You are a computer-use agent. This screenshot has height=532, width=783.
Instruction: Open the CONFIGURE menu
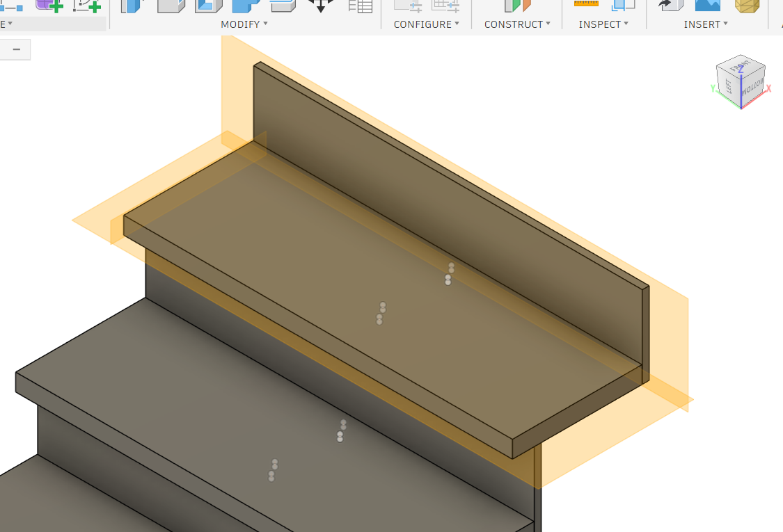[x=426, y=24]
